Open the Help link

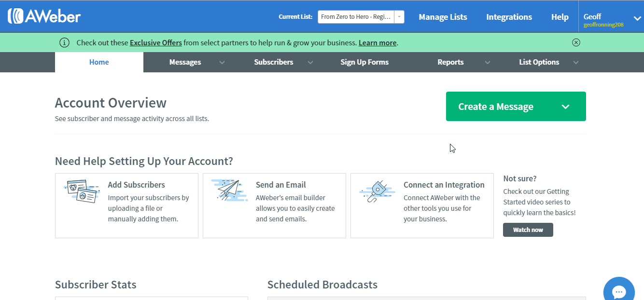click(560, 17)
